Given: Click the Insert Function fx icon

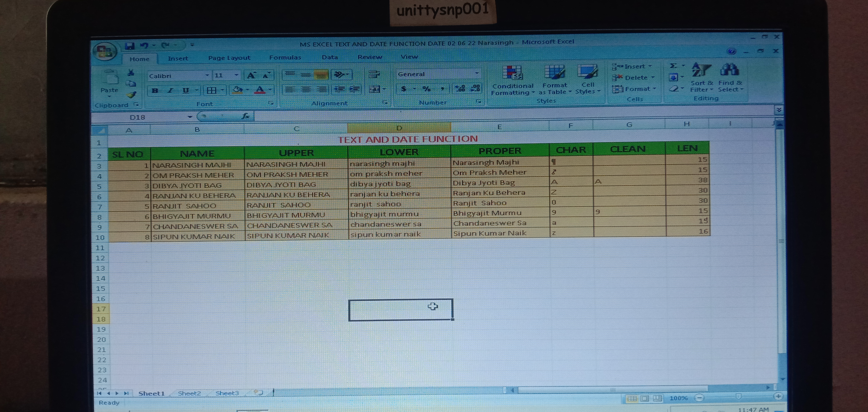Looking at the screenshot, I should [246, 116].
